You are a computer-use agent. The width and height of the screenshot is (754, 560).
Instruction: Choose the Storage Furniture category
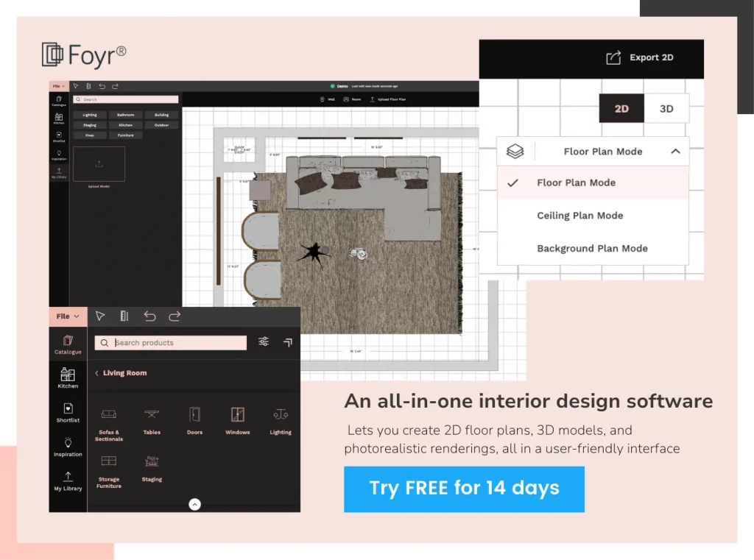tap(109, 472)
